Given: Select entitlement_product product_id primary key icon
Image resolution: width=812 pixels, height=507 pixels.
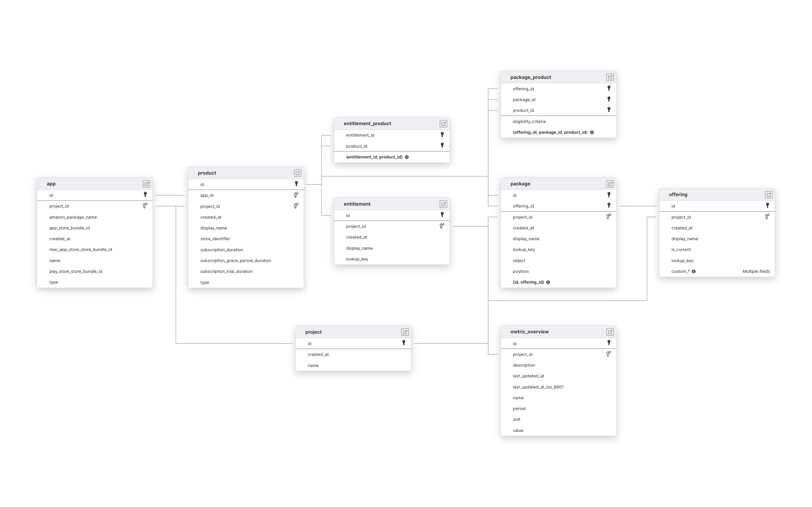Looking at the screenshot, I should tap(442, 145).
